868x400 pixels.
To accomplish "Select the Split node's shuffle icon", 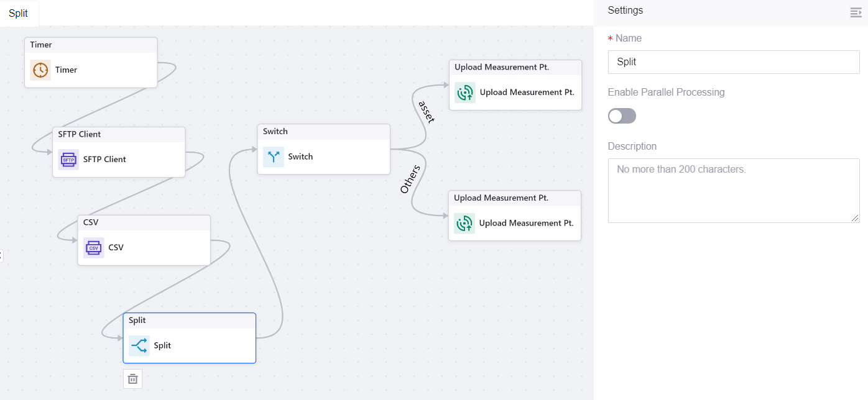I will 139,346.
